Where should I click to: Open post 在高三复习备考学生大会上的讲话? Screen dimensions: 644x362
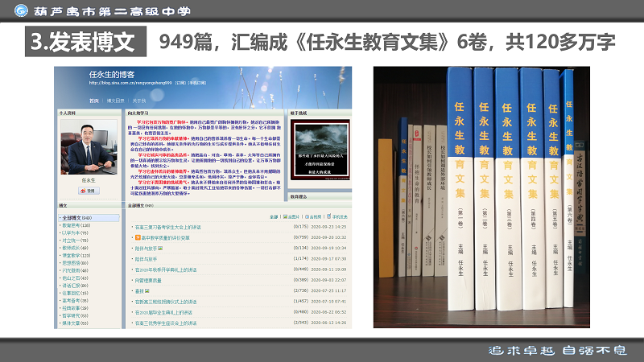pos(168,227)
